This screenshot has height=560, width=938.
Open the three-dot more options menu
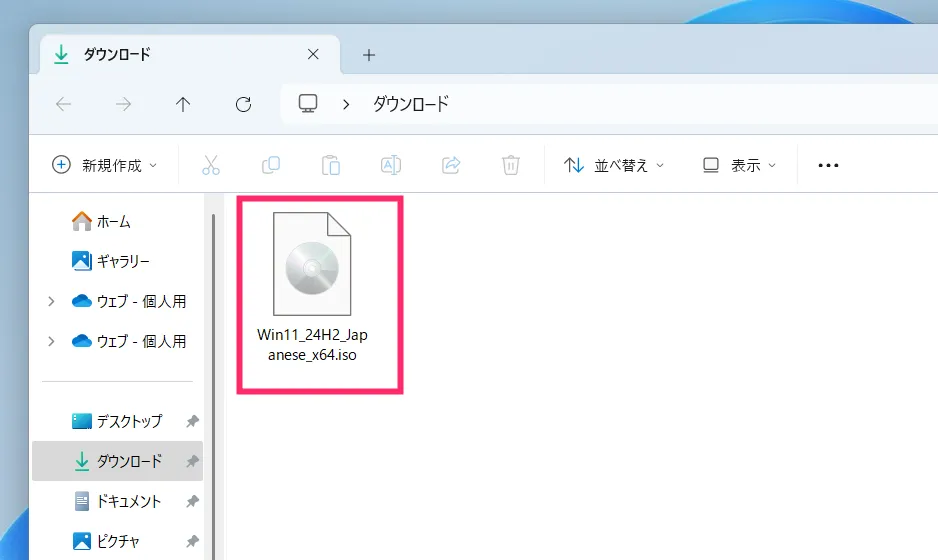coord(829,165)
